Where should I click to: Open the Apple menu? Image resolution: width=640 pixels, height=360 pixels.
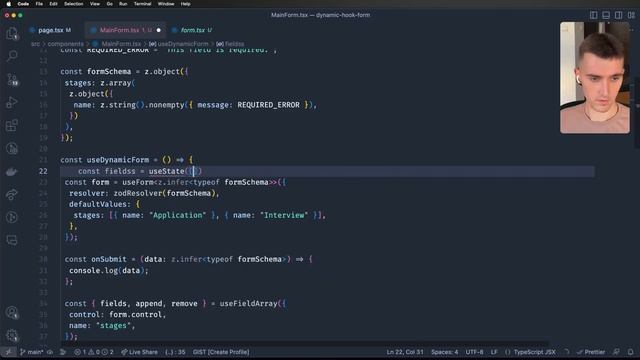pyautogui.click(x=8, y=4)
